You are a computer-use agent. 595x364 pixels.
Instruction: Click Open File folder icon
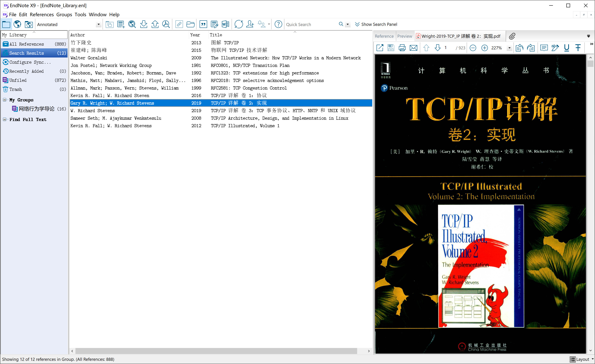(x=191, y=24)
